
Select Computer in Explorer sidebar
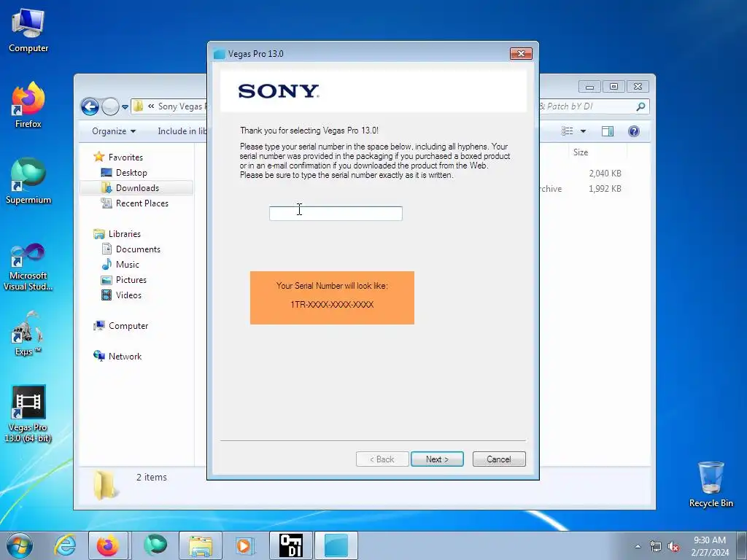(128, 326)
